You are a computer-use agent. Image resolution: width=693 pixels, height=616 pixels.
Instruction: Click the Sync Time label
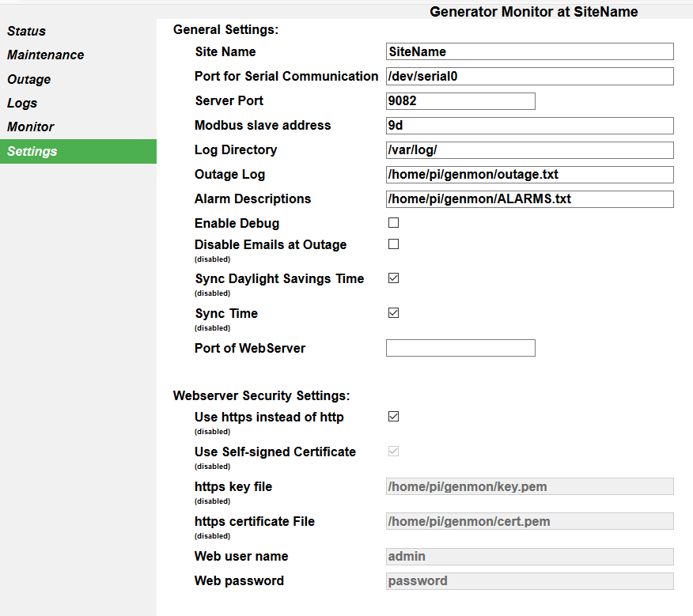click(x=226, y=314)
